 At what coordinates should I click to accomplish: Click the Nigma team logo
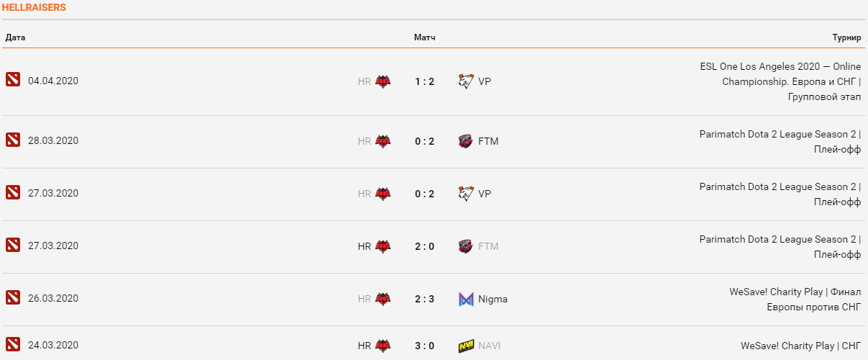[x=466, y=299]
